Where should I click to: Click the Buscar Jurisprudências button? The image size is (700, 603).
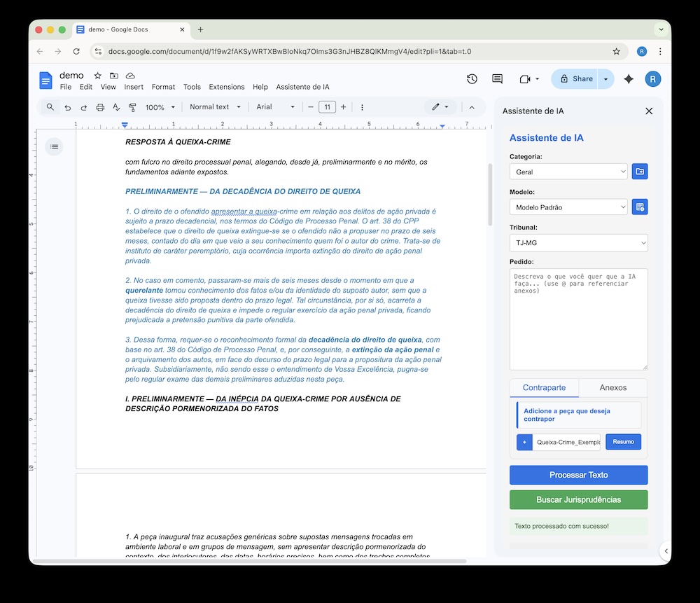(578, 499)
